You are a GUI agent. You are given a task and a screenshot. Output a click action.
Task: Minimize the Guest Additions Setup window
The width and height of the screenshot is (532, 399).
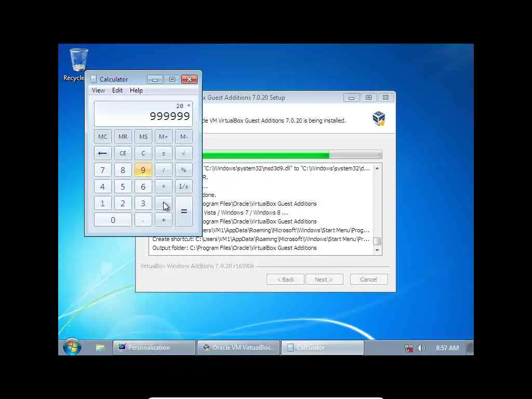coord(352,98)
